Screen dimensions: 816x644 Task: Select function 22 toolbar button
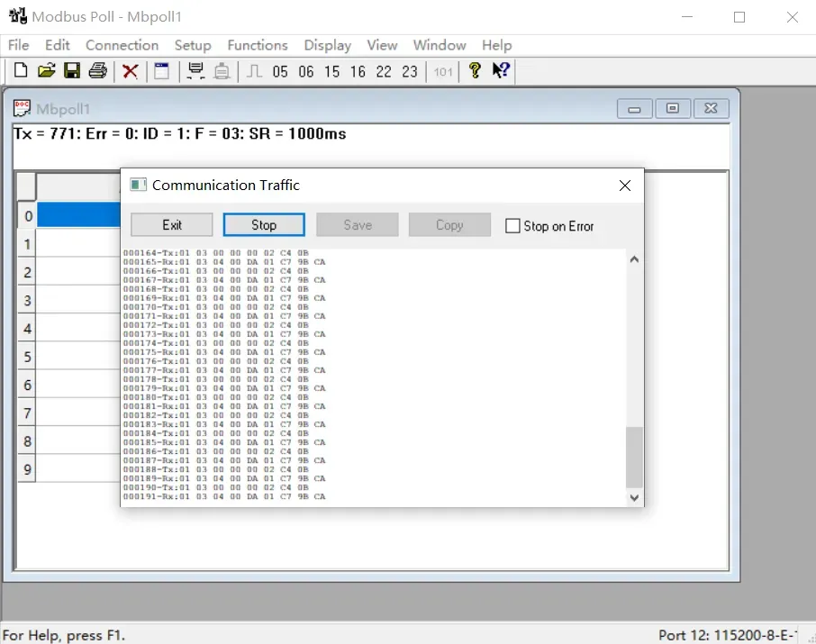(x=384, y=71)
